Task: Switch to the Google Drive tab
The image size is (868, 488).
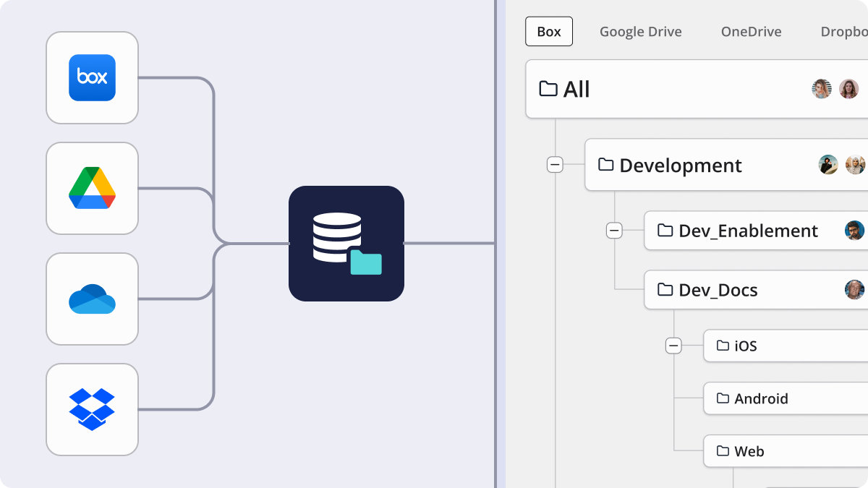Action: click(x=641, y=32)
